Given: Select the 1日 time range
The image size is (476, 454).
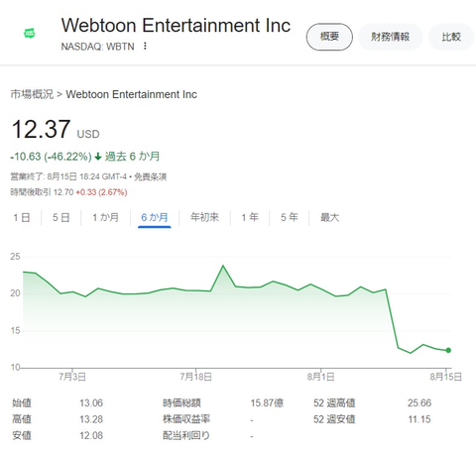Looking at the screenshot, I should click(22, 217).
